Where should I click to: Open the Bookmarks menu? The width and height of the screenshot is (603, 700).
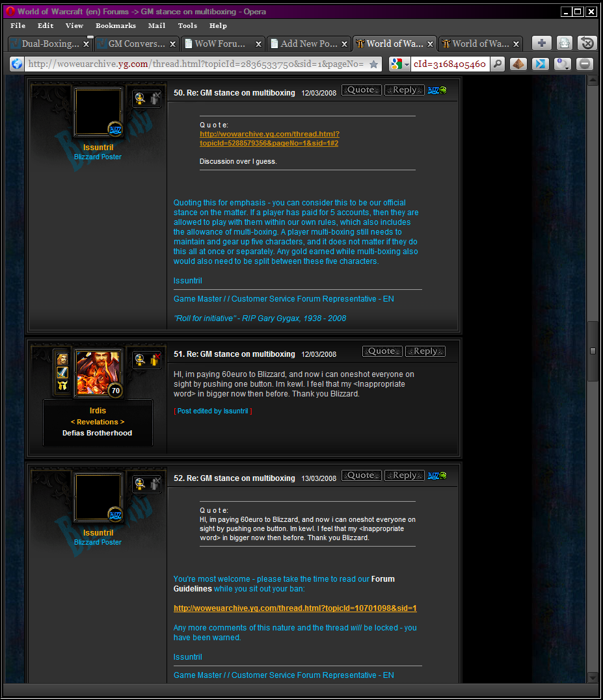(116, 25)
